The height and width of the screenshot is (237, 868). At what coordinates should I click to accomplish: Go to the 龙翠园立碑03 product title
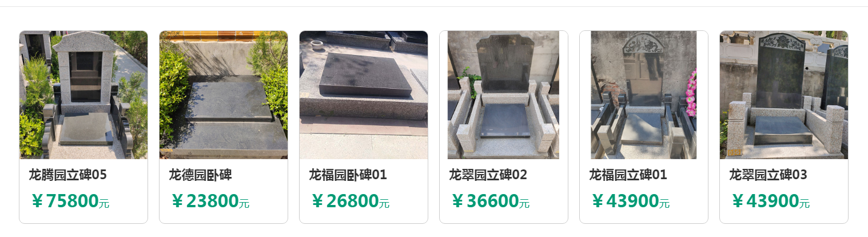769,175
